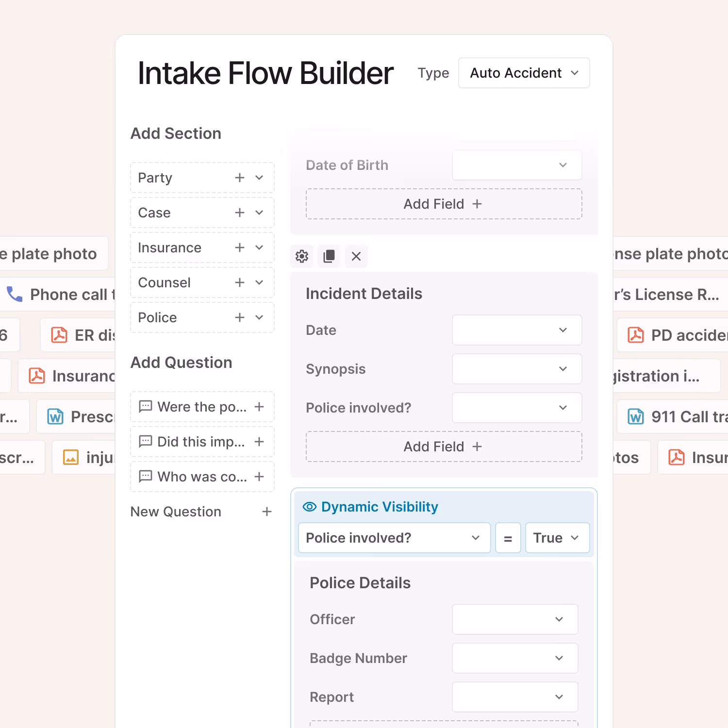Click the Incident Details heading
The image size is (728, 728).
pos(364,294)
